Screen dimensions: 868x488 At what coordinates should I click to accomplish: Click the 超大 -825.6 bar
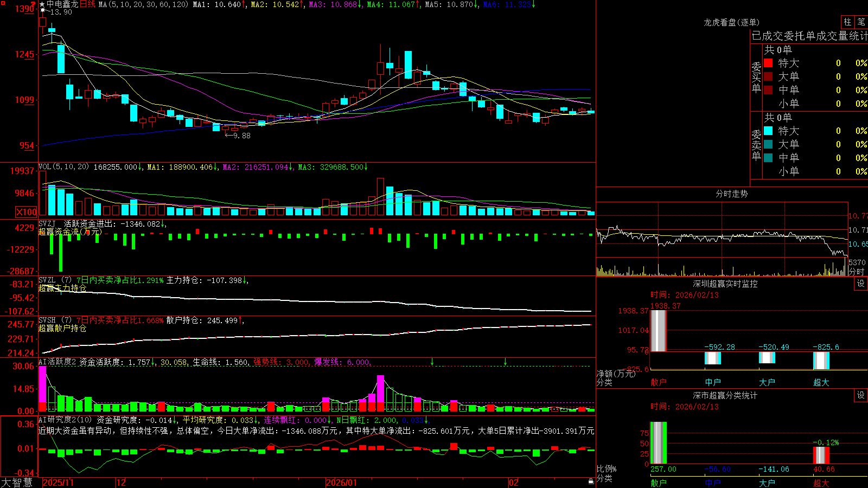(x=821, y=361)
